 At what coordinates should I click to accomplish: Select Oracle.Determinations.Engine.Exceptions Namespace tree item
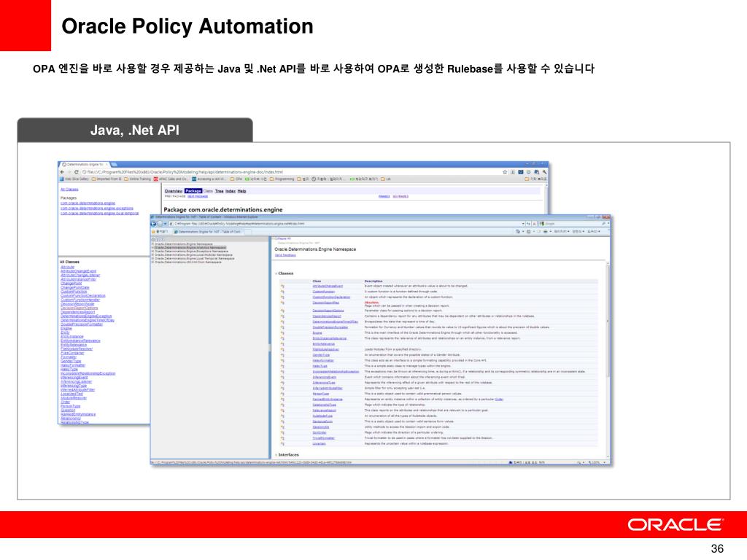pyautogui.click(x=192, y=251)
